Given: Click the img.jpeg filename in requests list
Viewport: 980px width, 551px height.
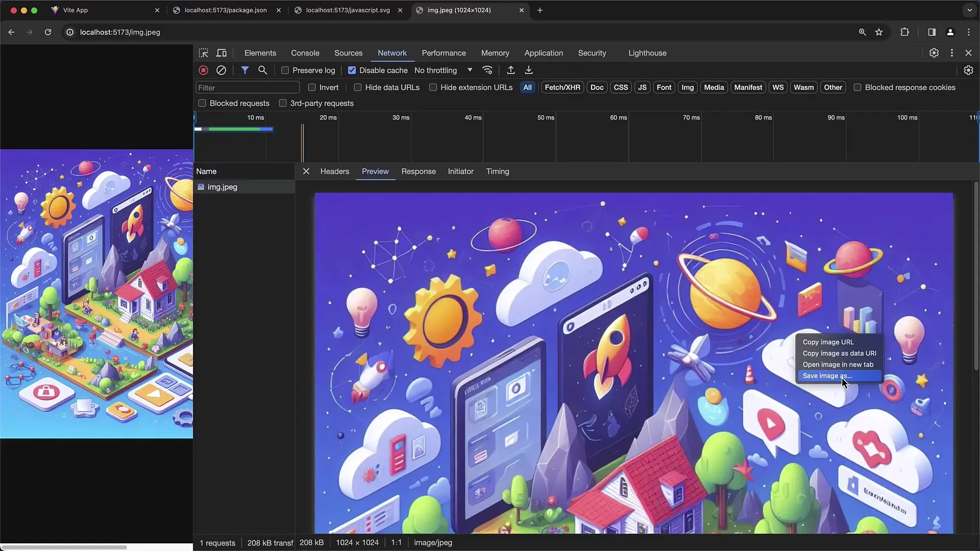Looking at the screenshot, I should (223, 187).
